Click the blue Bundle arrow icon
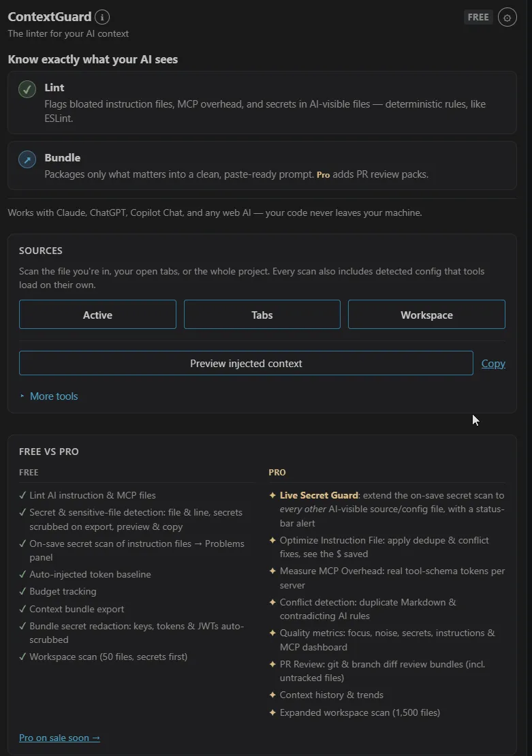Image resolution: width=532 pixels, height=756 pixels. (27, 159)
